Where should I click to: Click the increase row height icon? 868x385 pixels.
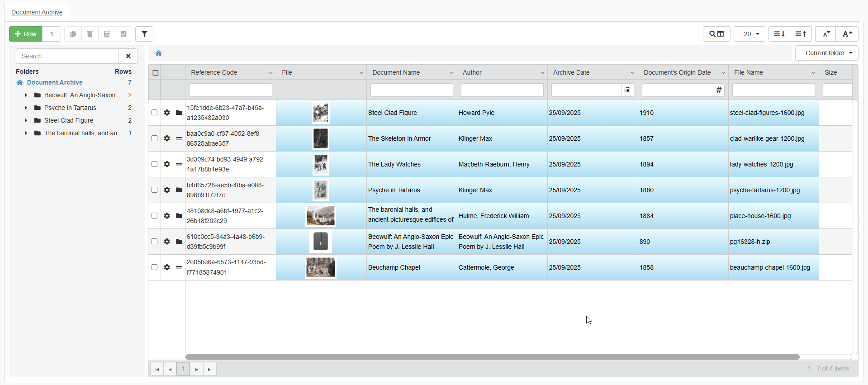pyautogui.click(x=779, y=34)
